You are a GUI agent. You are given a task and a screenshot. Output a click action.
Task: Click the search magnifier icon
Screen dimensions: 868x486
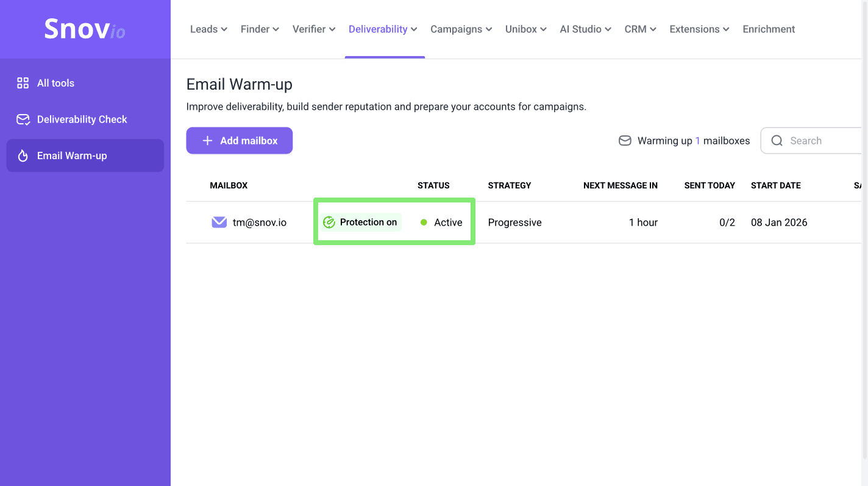pyautogui.click(x=777, y=141)
